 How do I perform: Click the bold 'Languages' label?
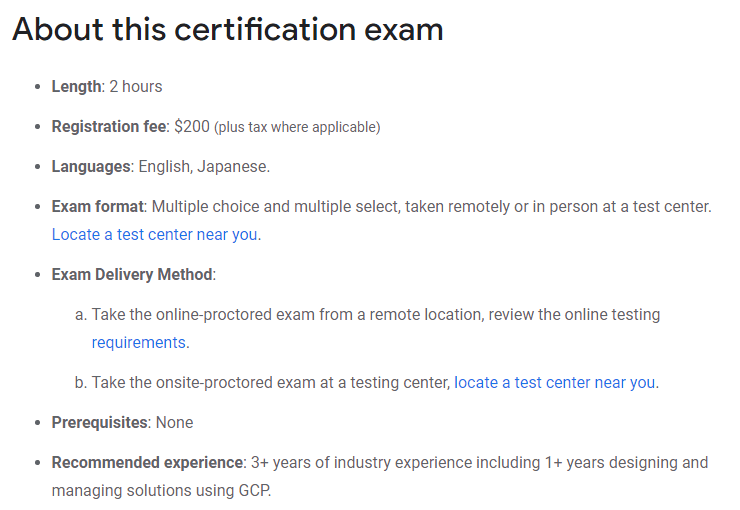pyautogui.click(x=91, y=167)
